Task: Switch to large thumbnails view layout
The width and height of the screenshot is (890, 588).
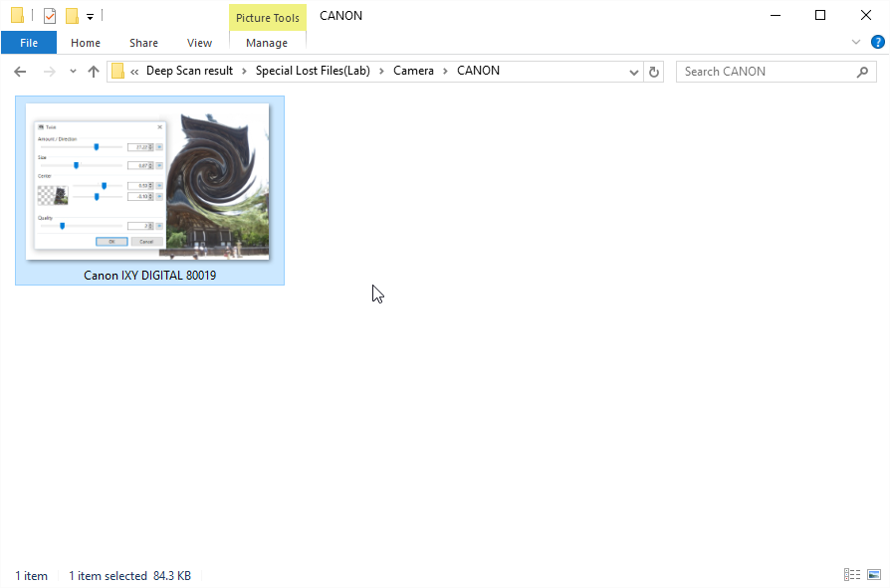Action: tap(874, 575)
